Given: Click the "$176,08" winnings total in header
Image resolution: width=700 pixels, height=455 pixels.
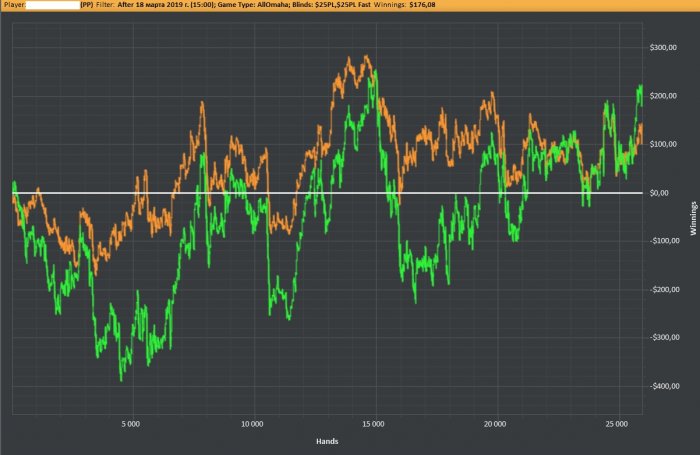Looking at the screenshot, I should [422, 5].
